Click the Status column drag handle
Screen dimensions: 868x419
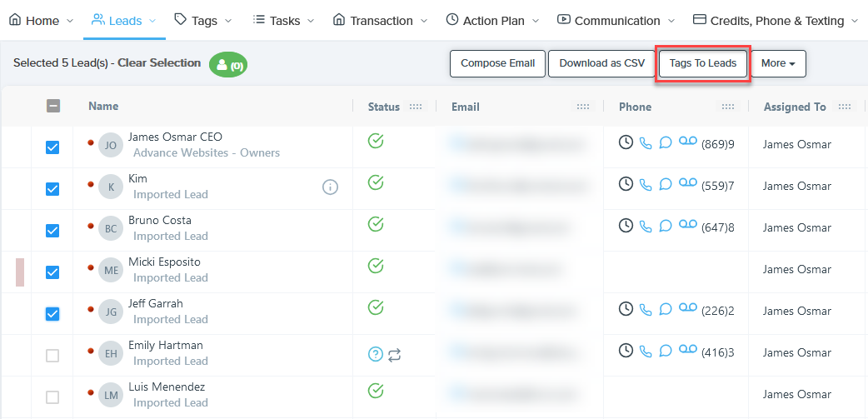click(416, 107)
